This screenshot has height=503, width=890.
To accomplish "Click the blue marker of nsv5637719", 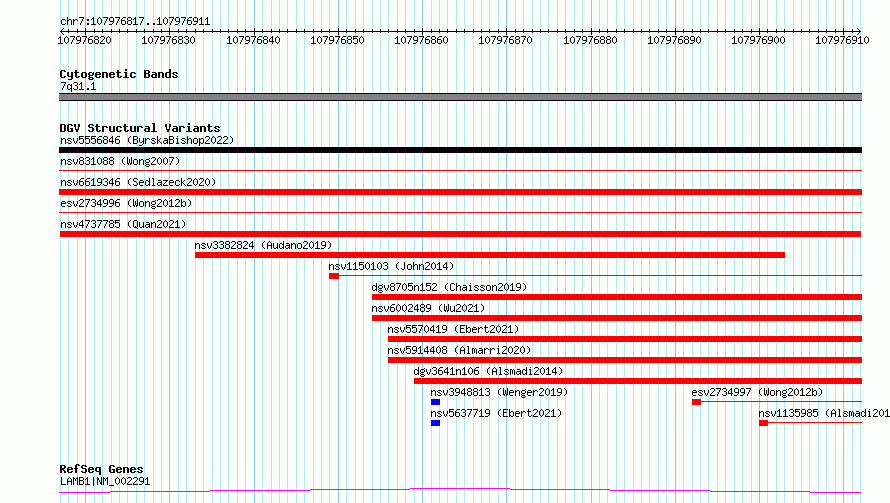I will [435, 423].
